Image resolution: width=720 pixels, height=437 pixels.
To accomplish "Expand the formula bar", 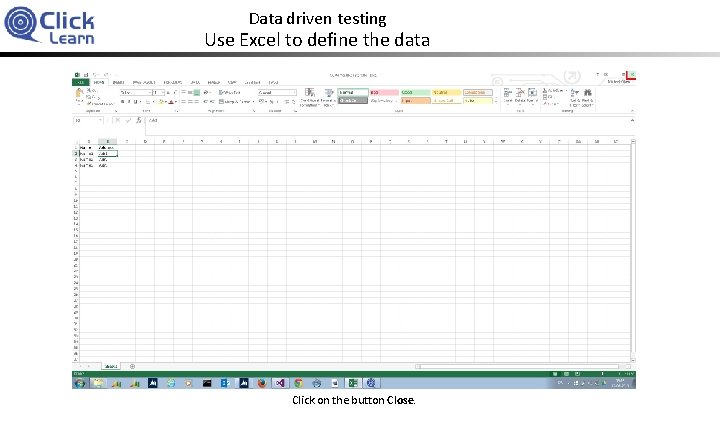I will (632, 120).
